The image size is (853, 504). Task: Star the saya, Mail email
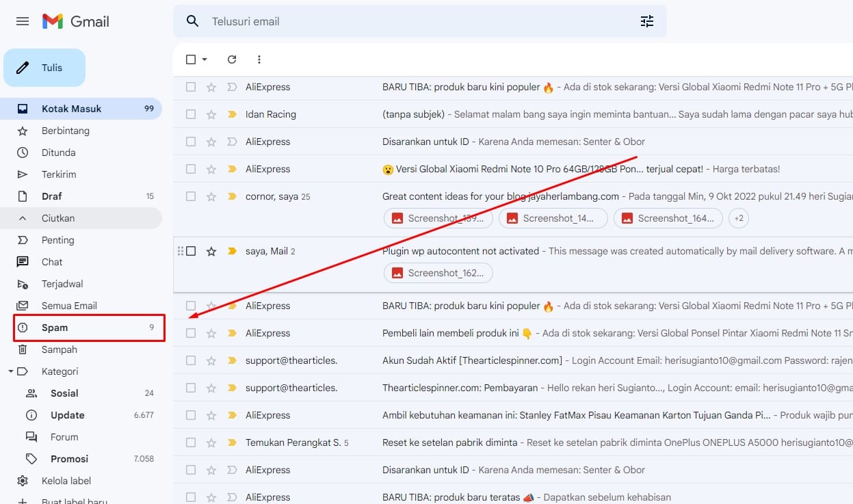(x=211, y=251)
